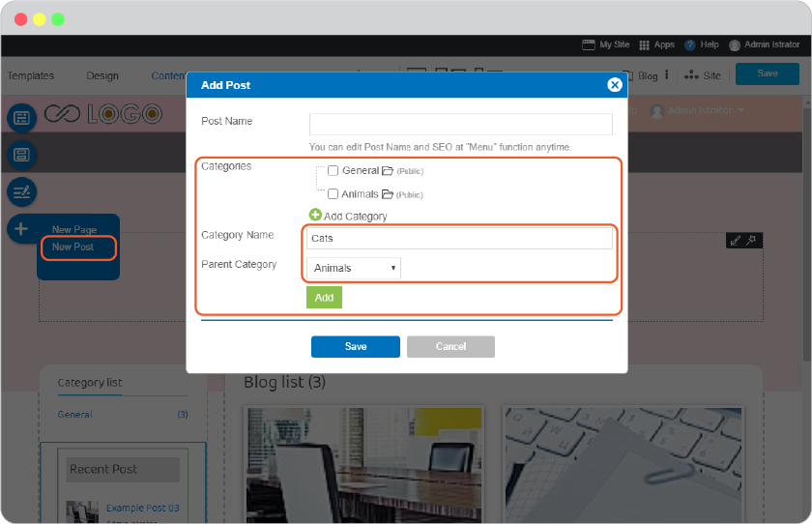Viewport: 812px width, 524px height.
Task: Click the Site structure icon
Action: pos(691,75)
